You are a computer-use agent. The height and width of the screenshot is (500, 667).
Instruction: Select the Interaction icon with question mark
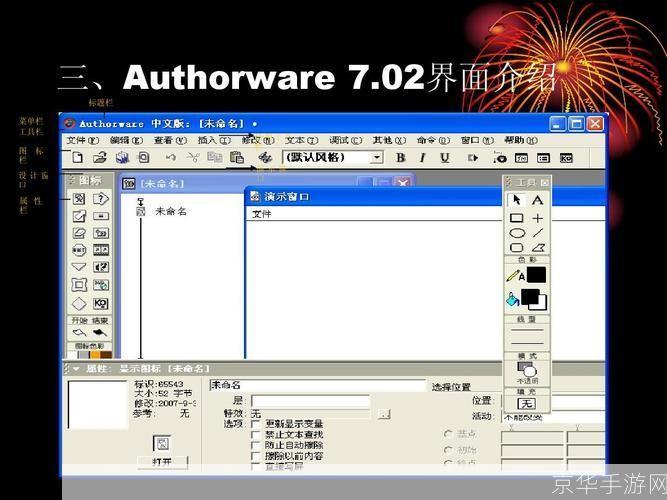(101, 199)
